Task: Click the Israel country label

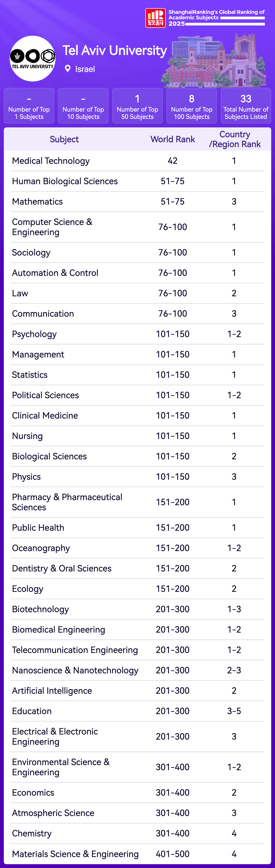Action: pyautogui.click(x=85, y=69)
